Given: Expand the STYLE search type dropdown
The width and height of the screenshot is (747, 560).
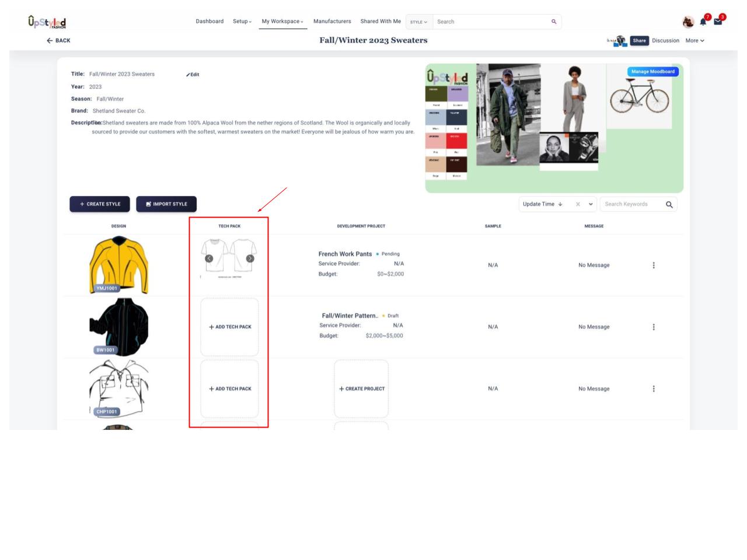Looking at the screenshot, I should (418, 22).
